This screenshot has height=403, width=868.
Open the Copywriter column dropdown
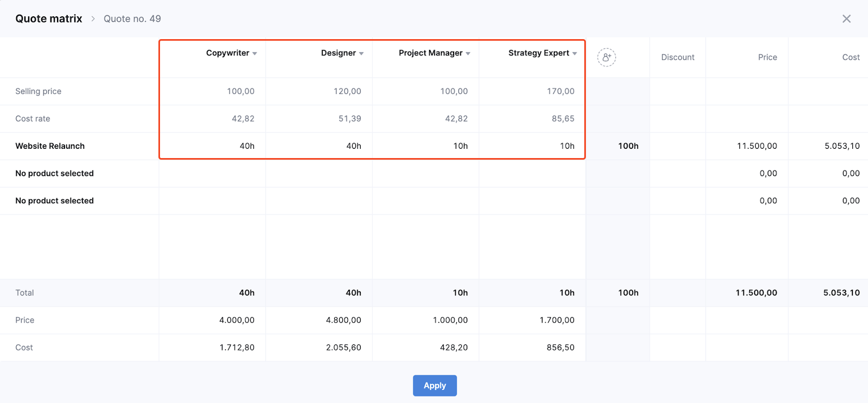tap(255, 53)
